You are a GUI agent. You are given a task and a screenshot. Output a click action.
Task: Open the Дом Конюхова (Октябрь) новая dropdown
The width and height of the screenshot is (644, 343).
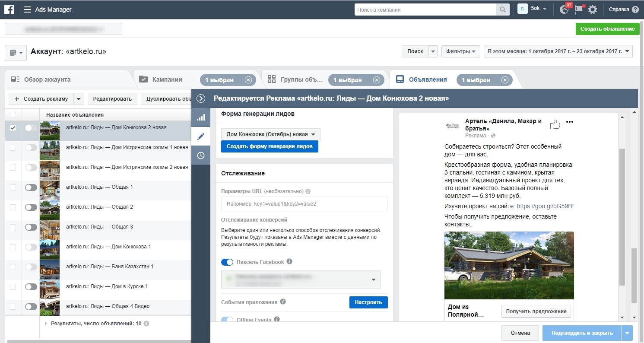[271, 134]
